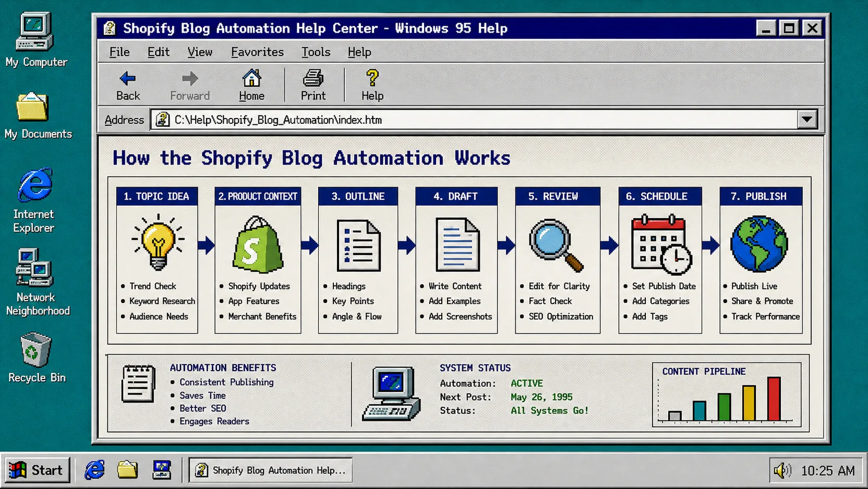This screenshot has width=868, height=489.
Task: Click the green bar in Content Pipeline
Action: click(724, 407)
